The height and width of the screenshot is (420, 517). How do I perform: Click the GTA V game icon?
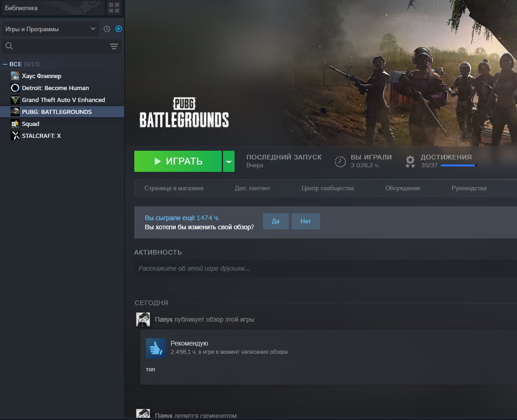pyautogui.click(x=15, y=100)
